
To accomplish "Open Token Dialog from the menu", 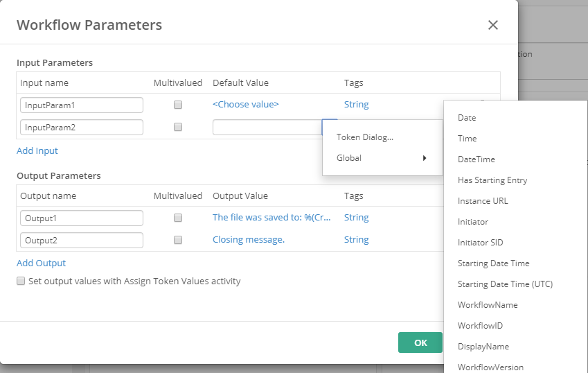I will 365,137.
